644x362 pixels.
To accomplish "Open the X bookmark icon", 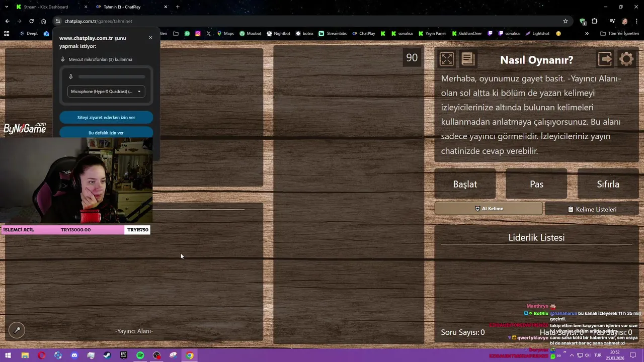I will pos(208,34).
